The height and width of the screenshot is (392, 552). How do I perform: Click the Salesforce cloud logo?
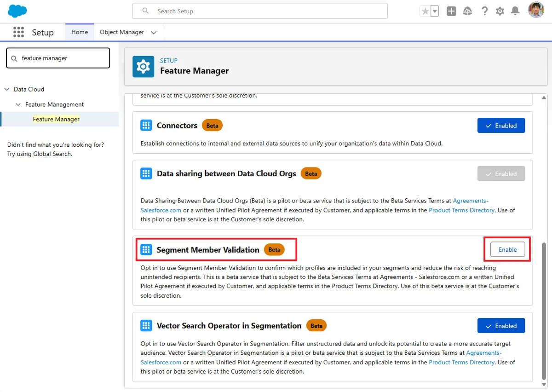click(x=17, y=11)
